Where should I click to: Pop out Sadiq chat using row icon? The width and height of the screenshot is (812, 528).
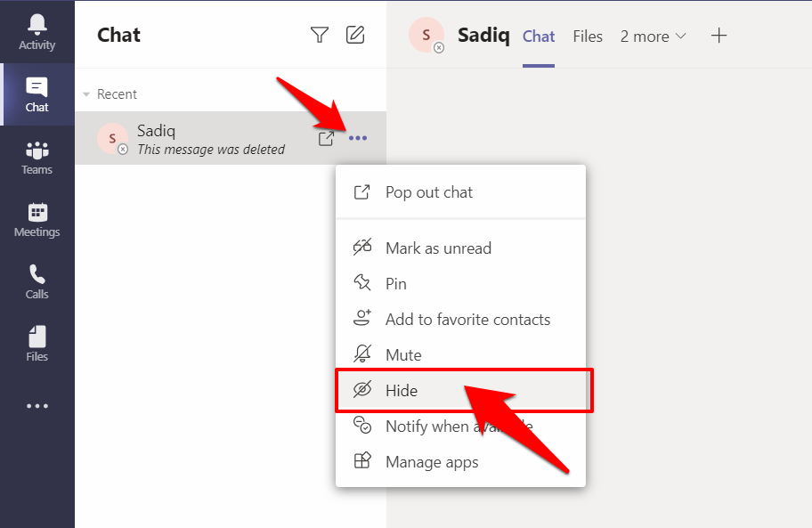pos(326,138)
